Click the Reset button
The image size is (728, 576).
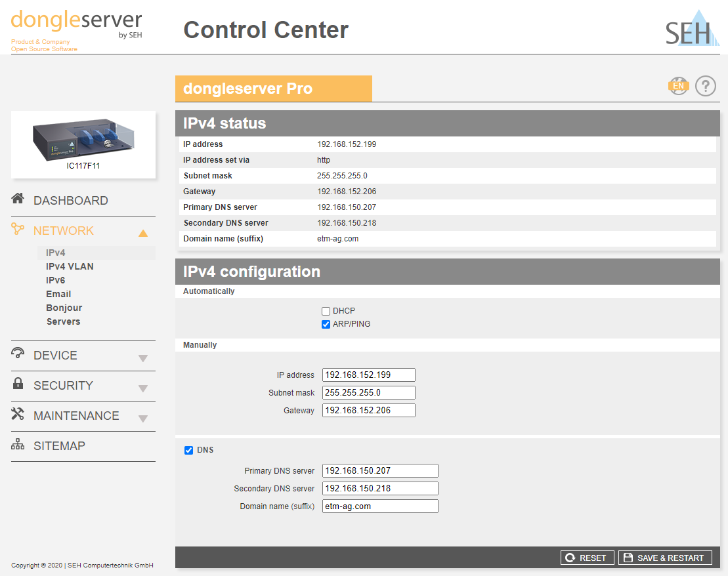click(x=588, y=558)
